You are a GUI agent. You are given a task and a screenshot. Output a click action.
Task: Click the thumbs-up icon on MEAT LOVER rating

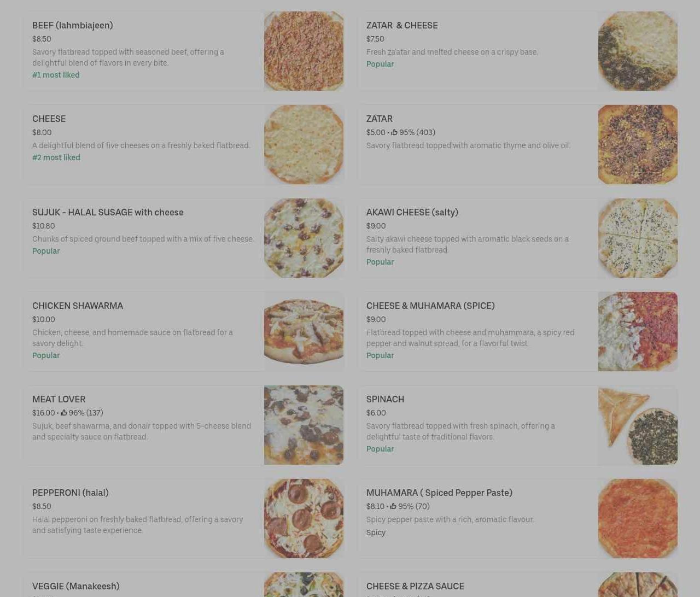point(63,413)
